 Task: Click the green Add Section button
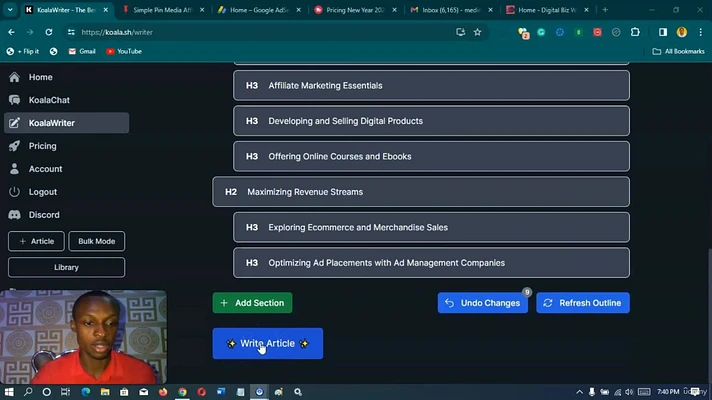click(x=252, y=303)
